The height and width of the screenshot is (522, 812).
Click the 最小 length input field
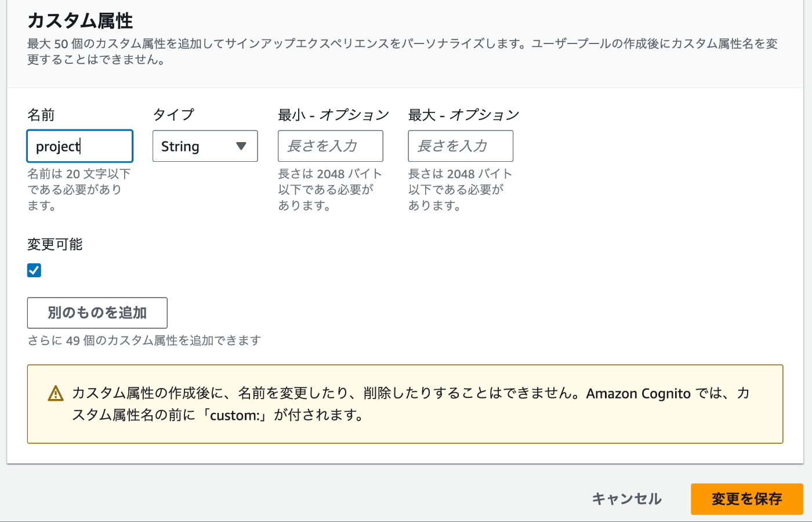coord(331,146)
